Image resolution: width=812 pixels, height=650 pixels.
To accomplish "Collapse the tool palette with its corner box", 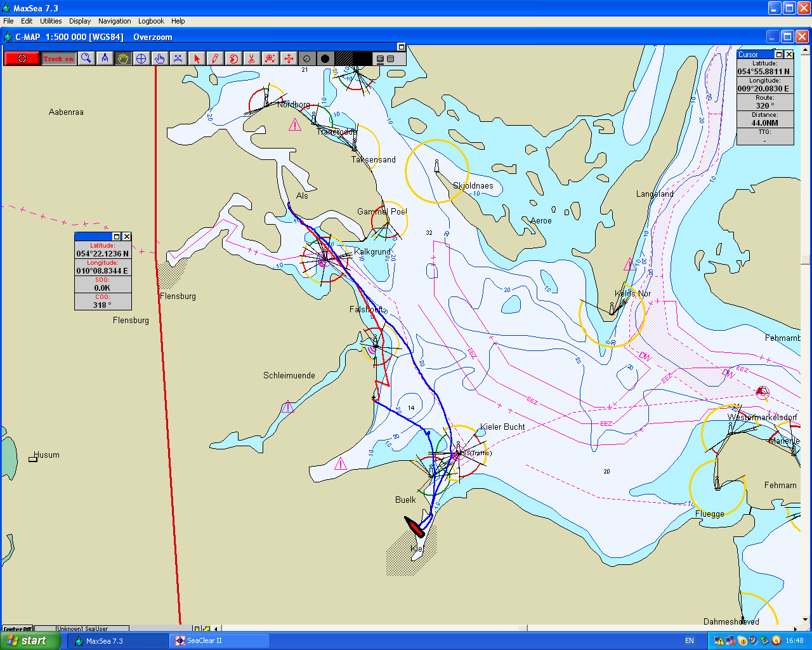I will pos(401,47).
